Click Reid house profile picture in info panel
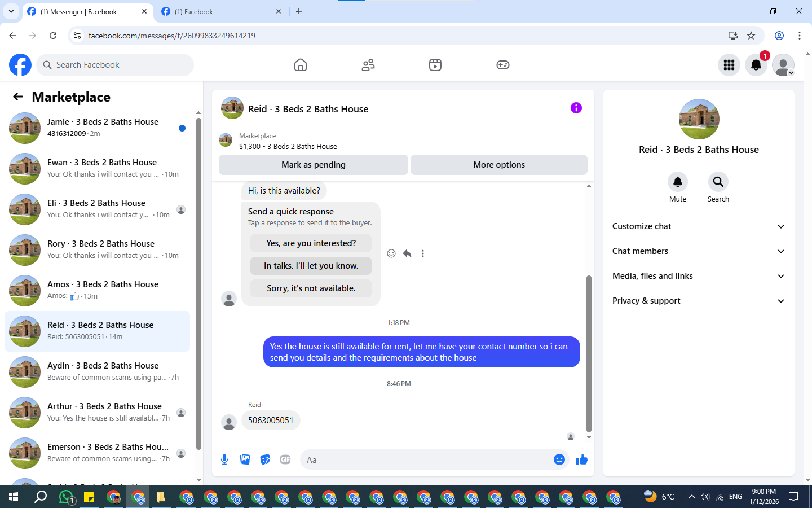Screen dimensions: 812x508 (x=699, y=119)
